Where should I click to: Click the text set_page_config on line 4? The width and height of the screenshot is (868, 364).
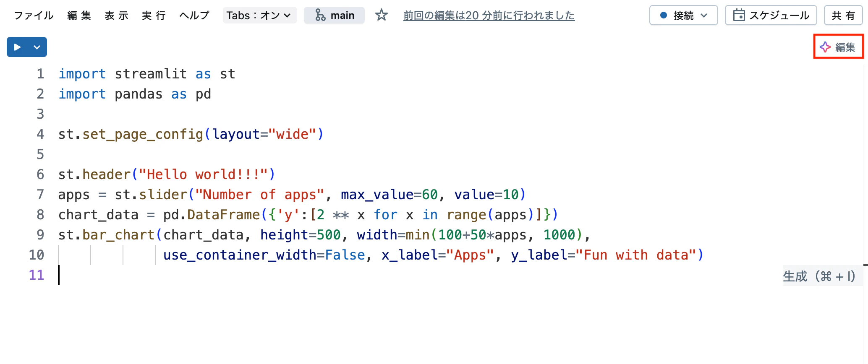143,134
